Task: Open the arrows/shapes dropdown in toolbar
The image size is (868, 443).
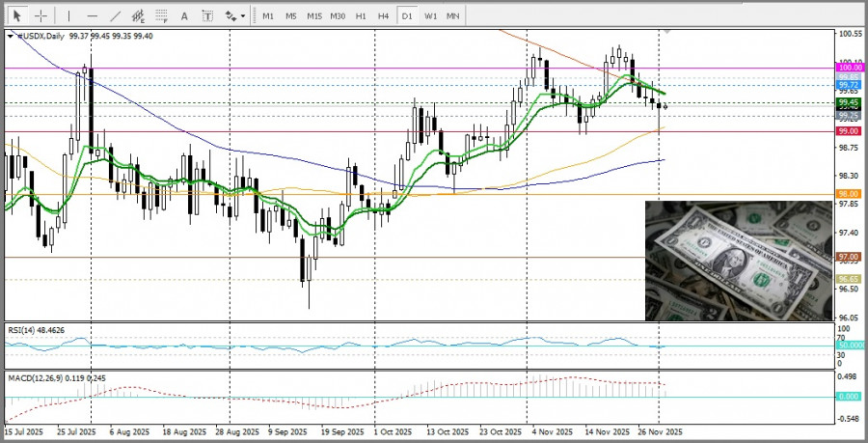Action: (x=233, y=16)
